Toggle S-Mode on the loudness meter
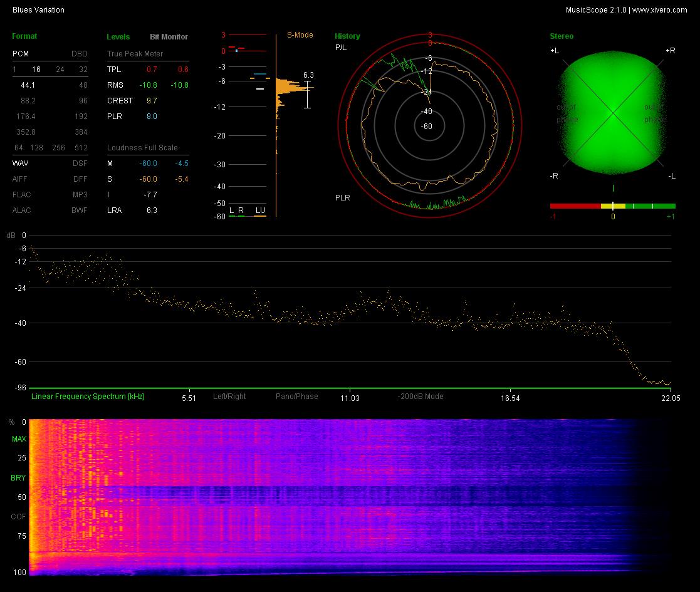 300,35
